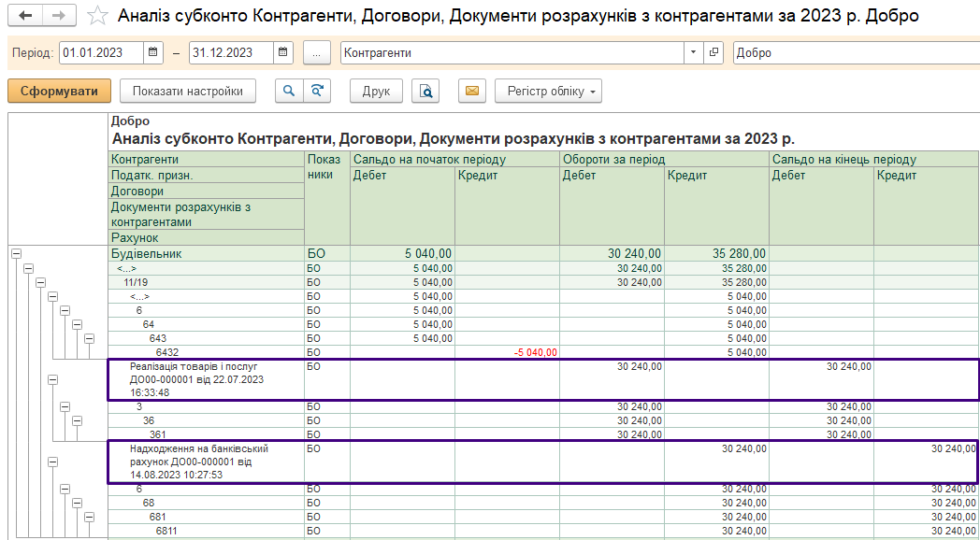Send report by email envelope icon
Viewport: 980px width, 540px height.
pos(472,92)
